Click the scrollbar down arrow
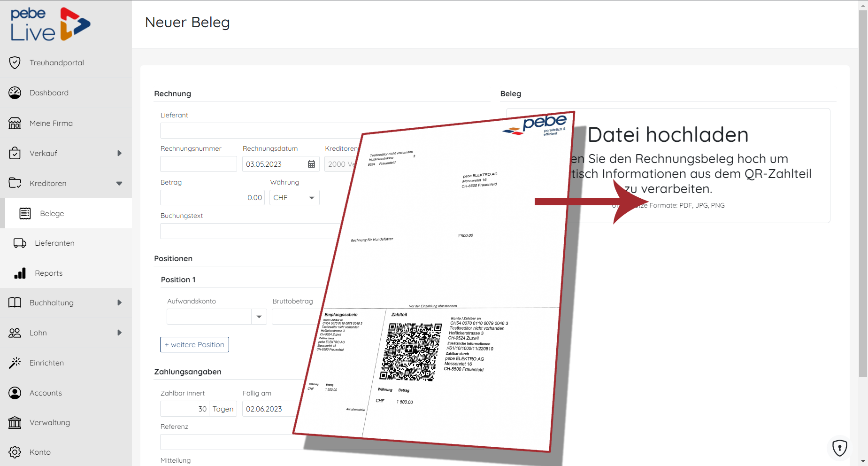 pyautogui.click(x=863, y=461)
